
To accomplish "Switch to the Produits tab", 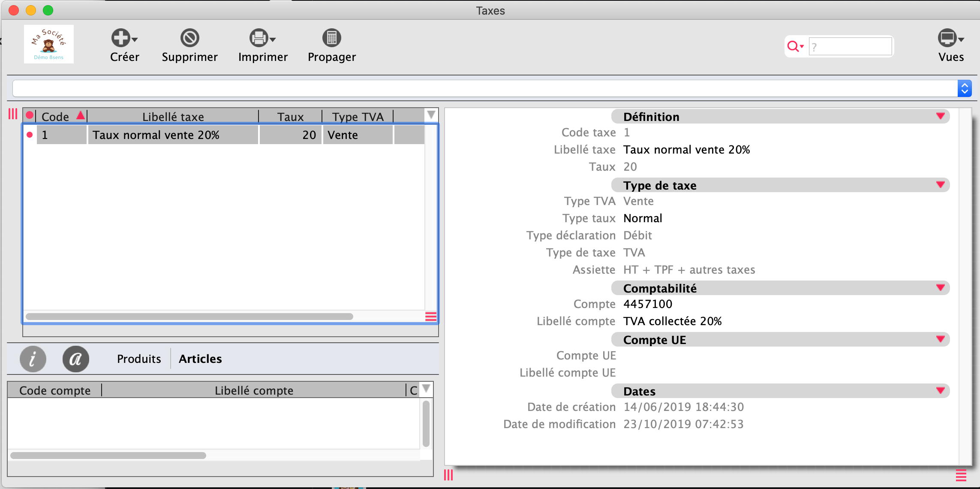I will pyautogui.click(x=139, y=359).
